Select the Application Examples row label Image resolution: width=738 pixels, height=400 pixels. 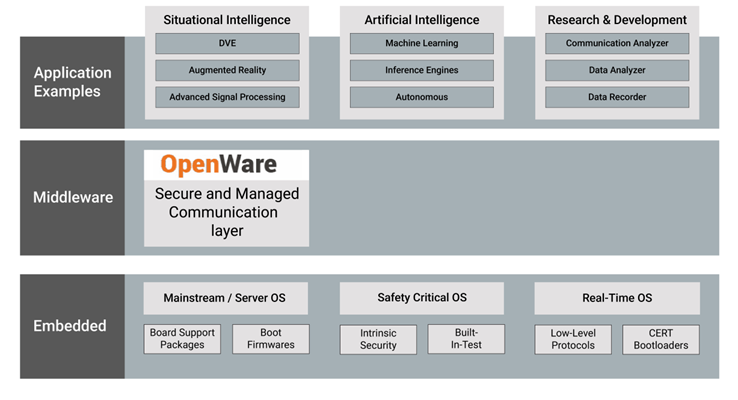[71, 82]
